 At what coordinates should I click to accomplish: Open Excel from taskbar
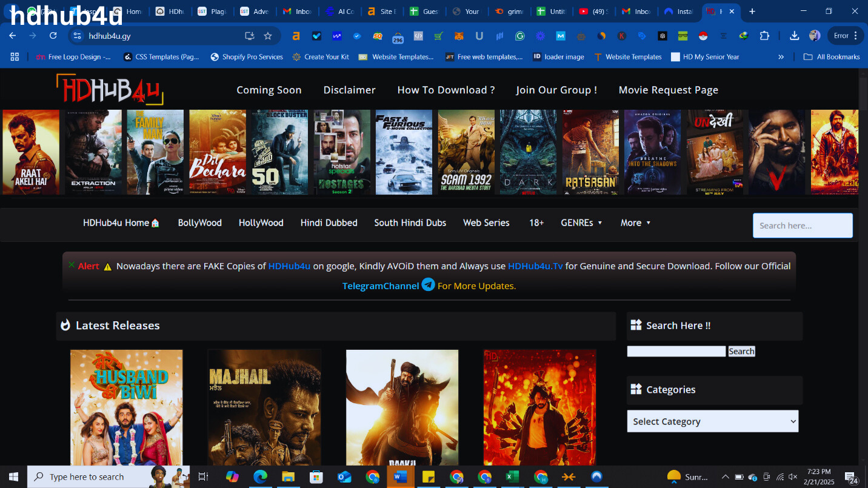pos(512,477)
